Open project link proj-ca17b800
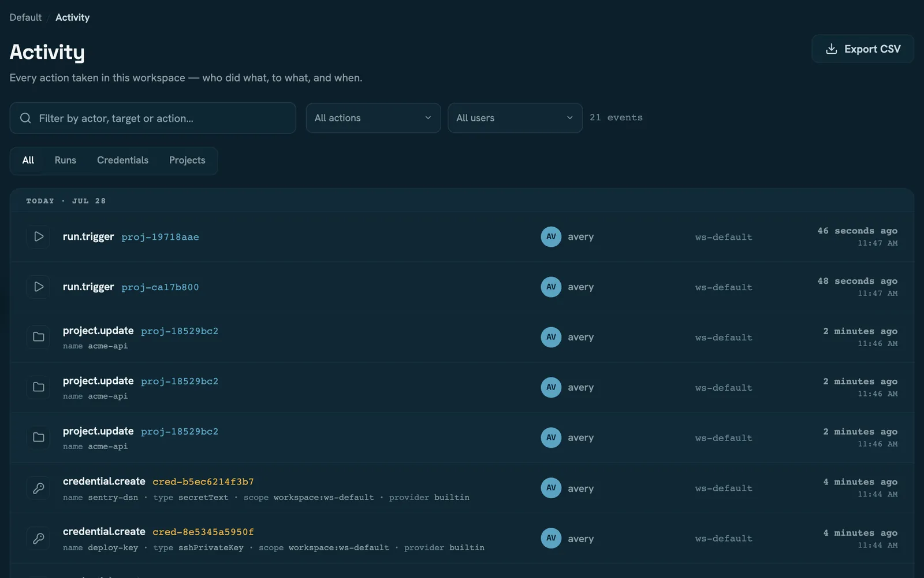 tap(160, 287)
